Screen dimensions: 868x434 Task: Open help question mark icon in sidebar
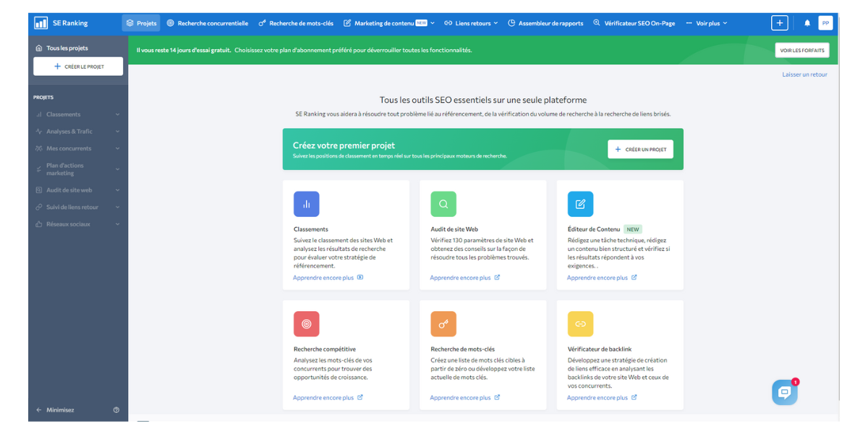tap(116, 410)
